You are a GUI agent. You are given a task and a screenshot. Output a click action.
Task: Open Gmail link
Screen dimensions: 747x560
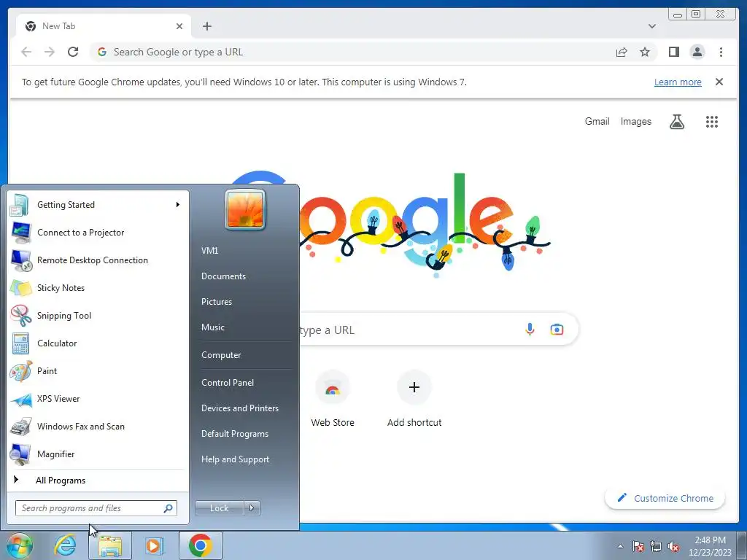click(597, 122)
